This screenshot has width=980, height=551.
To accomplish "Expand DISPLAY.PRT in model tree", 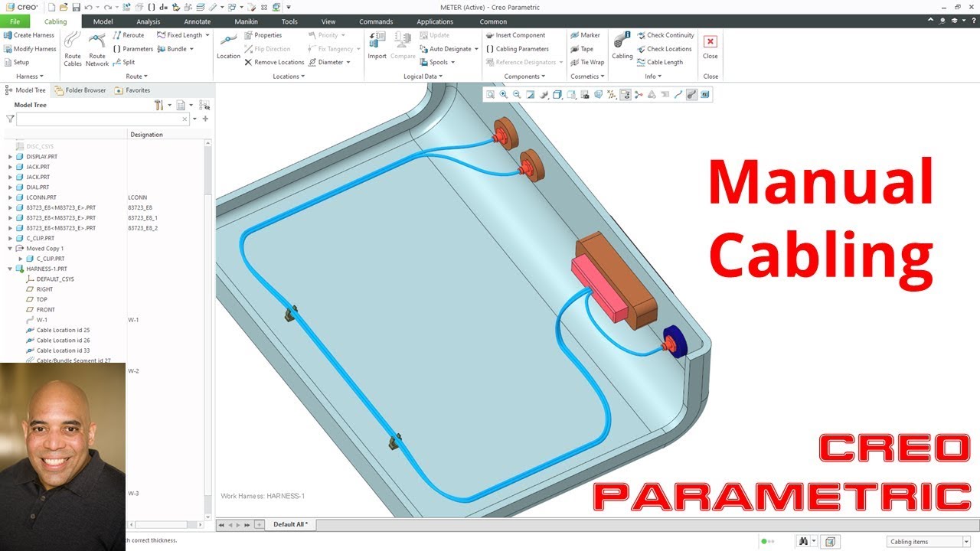I will (x=10, y=157).
